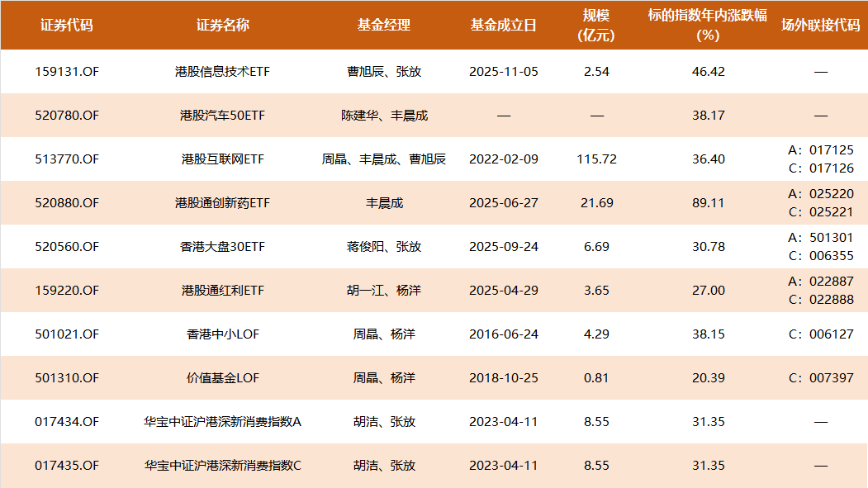This screenshot has height=488, width=868.
Task: Click the name 港股通红利ETF
Action: click(x=222, y=291)
